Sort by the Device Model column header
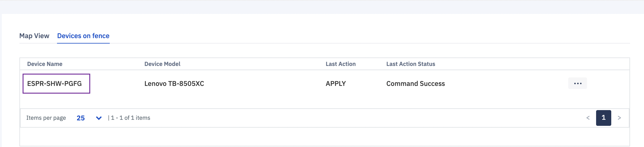The width and height of the screenshot is (644, 147). pos(163,64)
